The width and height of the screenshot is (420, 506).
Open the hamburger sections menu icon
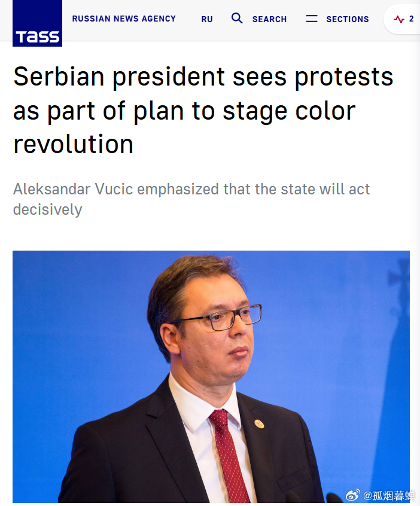[312, 19]
